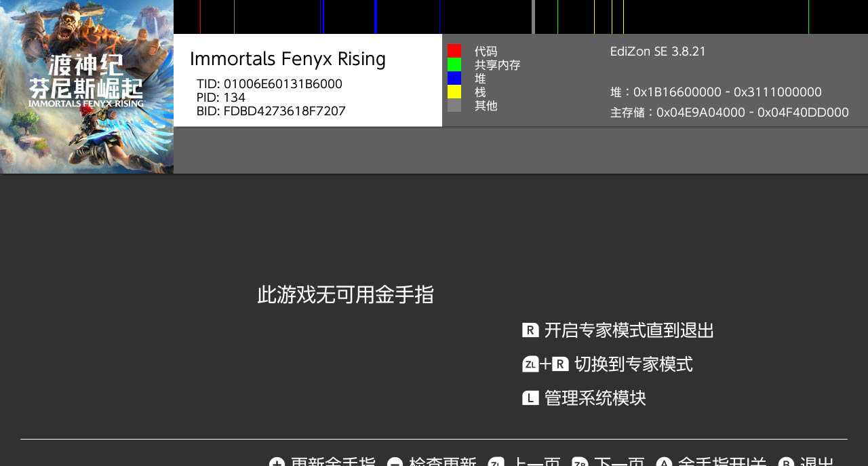The image size is (868, 466).
Task: Click the 代码 legend label
Action: (x=486, y=52)
